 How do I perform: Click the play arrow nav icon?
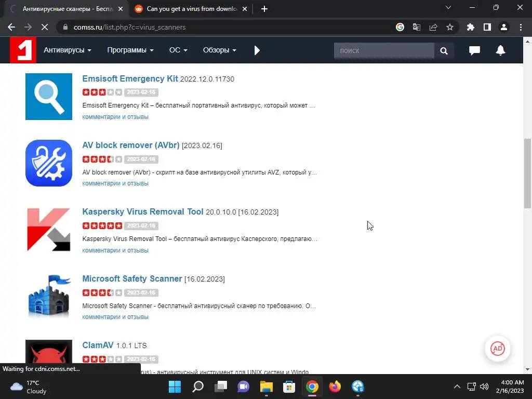(257, 50)
